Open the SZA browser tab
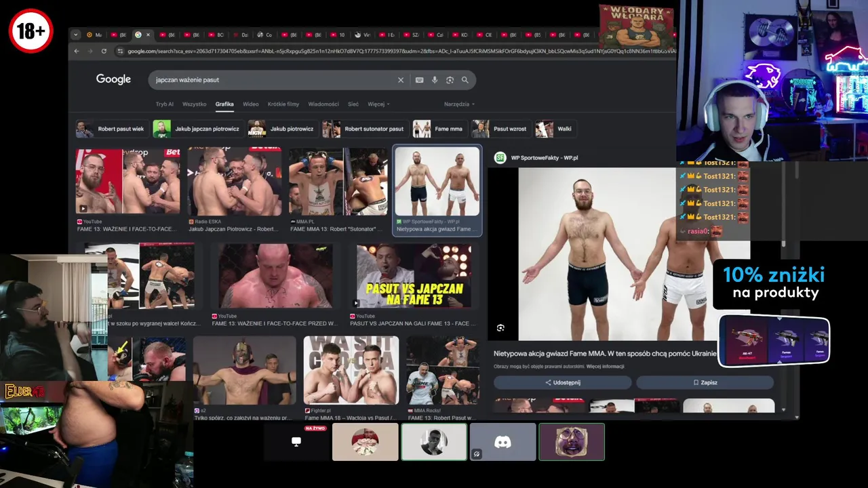Image resolution: width=868 pixels, height=488 pixels. 410,35
